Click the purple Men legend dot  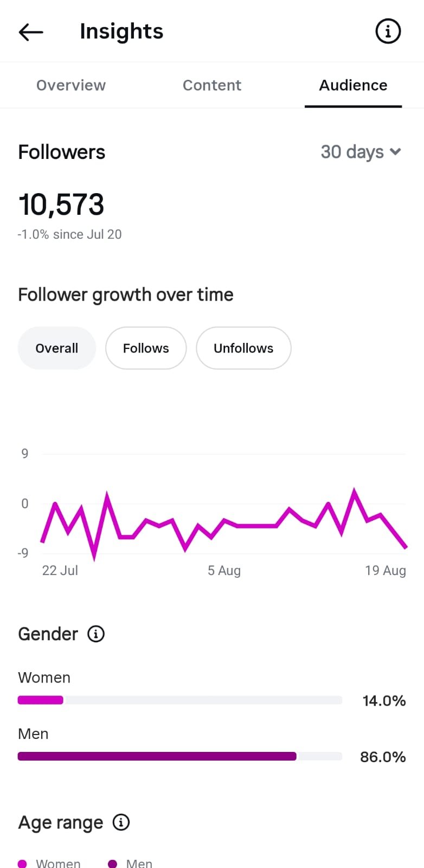pos(113,864)
